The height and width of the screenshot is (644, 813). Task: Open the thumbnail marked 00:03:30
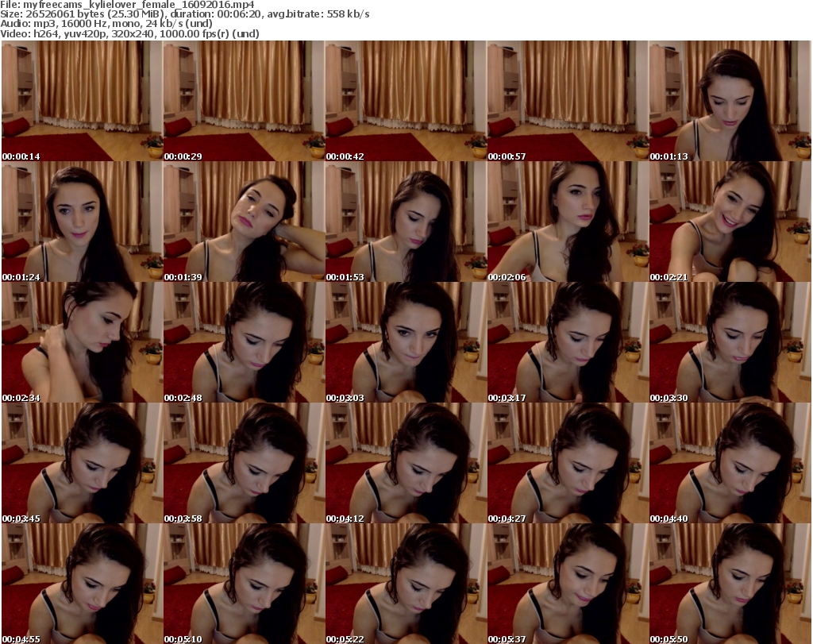pos(729,342)
